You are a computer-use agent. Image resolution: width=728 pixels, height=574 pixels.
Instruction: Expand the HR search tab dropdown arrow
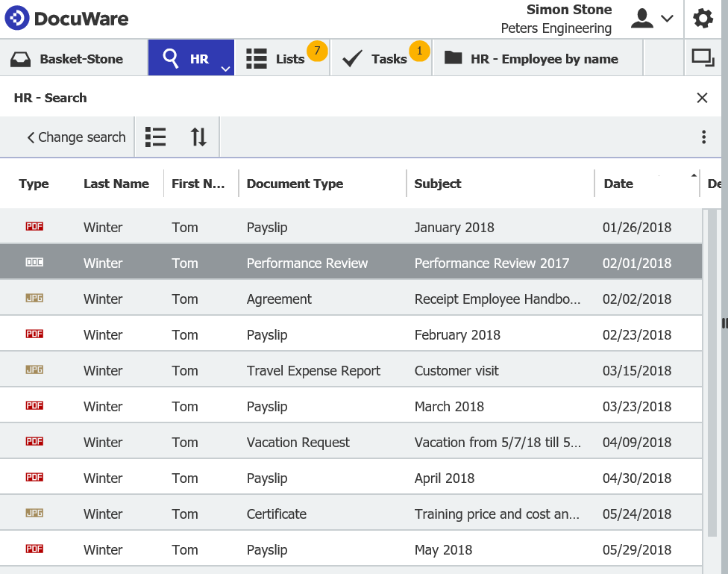click(x=225, y=69)
